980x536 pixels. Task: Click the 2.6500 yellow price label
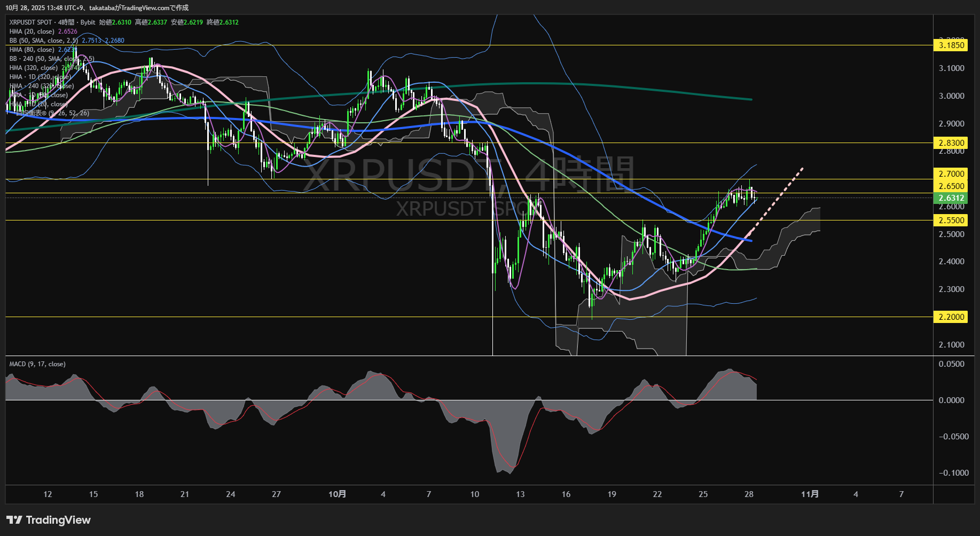[951, 186]
